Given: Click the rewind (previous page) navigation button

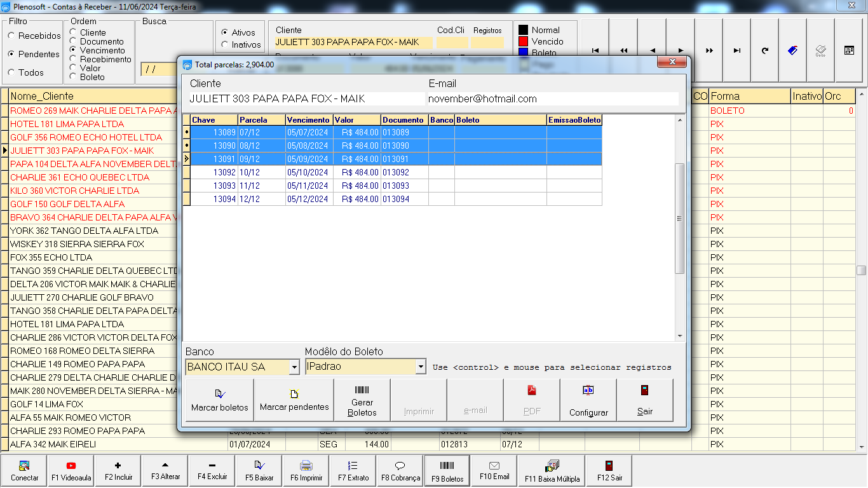Looking at the screenshot, I should [x=623, y=51].
